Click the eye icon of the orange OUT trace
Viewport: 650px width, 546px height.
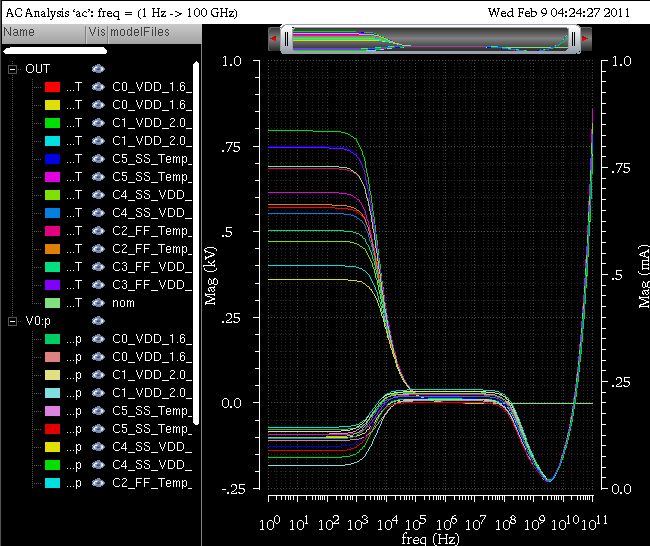(98, 249)
